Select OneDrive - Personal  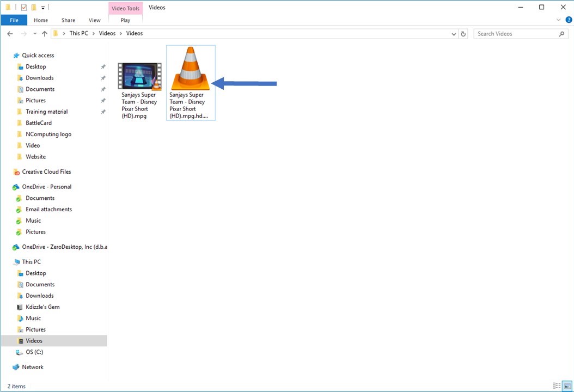(x=46, y=187)
